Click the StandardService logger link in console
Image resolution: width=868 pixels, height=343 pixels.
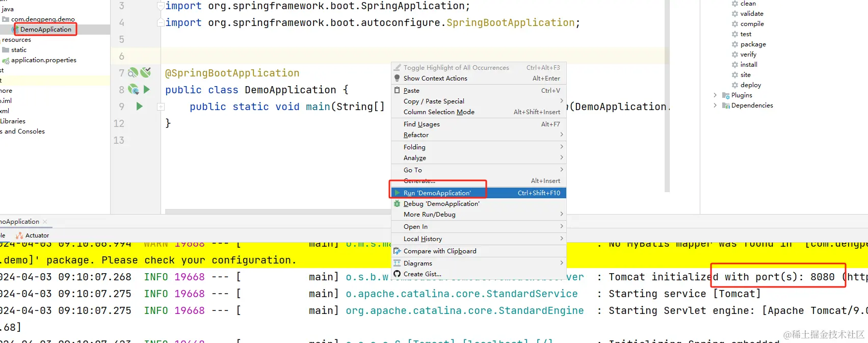click(462, 294)
